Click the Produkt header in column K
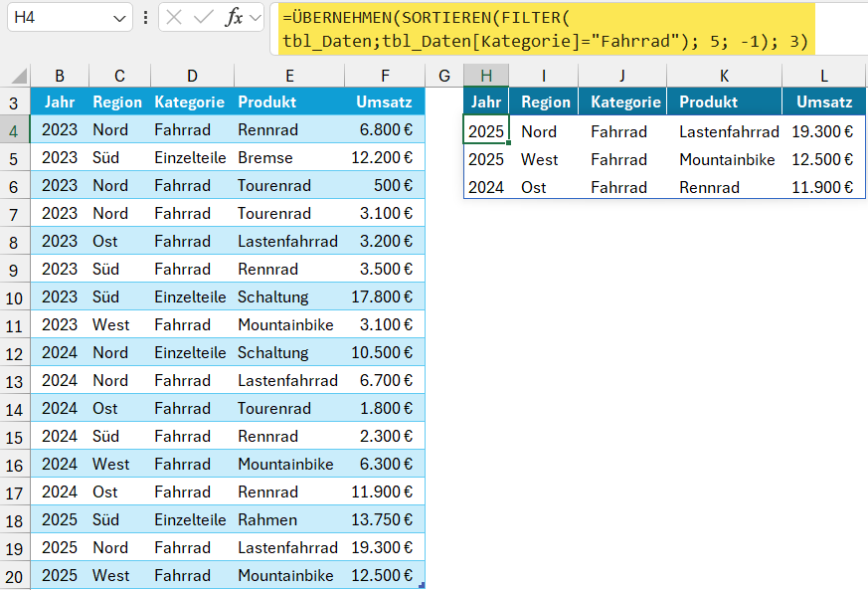868x590 pixels. [724, 101]
